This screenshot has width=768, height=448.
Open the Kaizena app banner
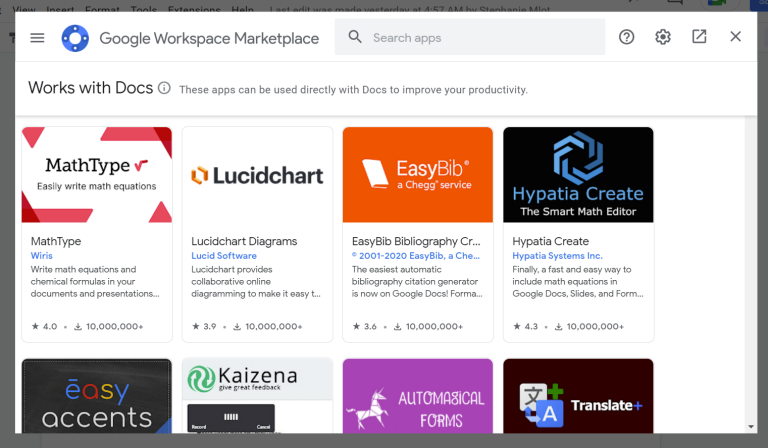[257, 396]
